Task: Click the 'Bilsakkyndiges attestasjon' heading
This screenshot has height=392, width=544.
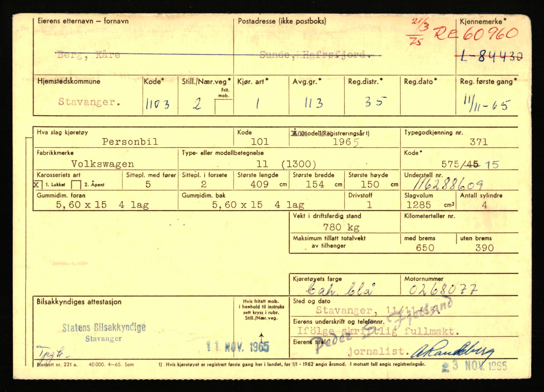Action: tap(79, 302)
